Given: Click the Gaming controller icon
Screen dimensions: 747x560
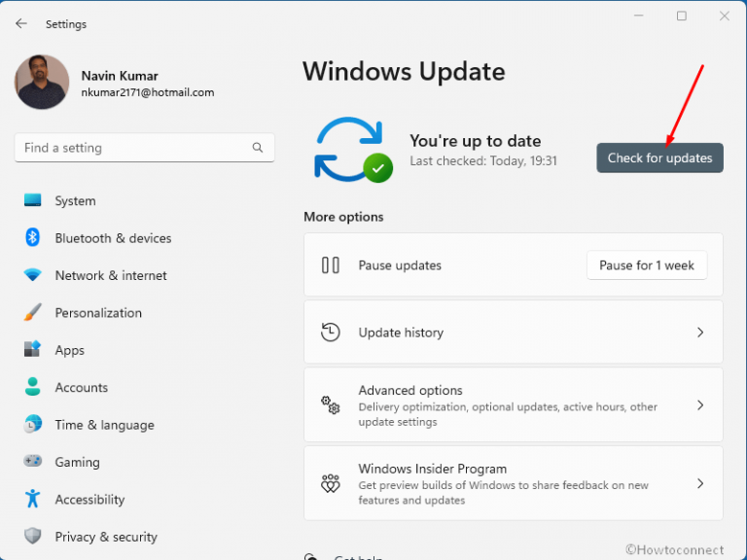Looking at the screenshot, I should coord(32,461).
